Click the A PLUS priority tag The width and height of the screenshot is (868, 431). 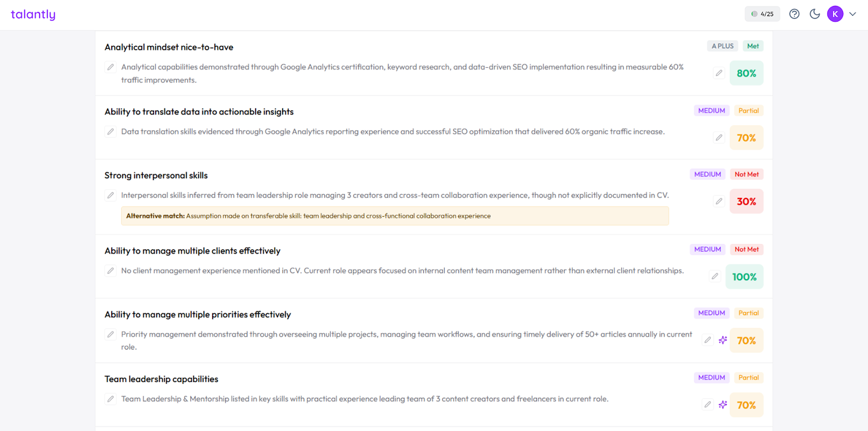pyautogui.click(x=723, y=46)
